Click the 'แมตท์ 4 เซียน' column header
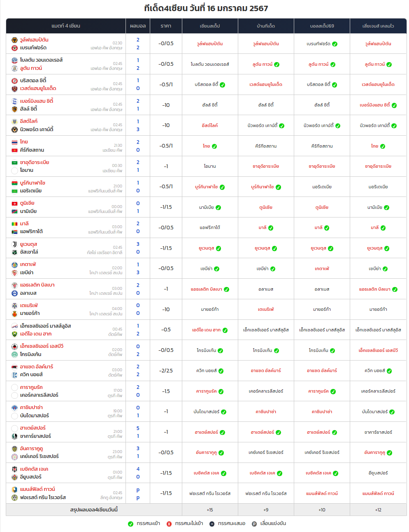Screen dimensions: 409x532 (66, 26)
